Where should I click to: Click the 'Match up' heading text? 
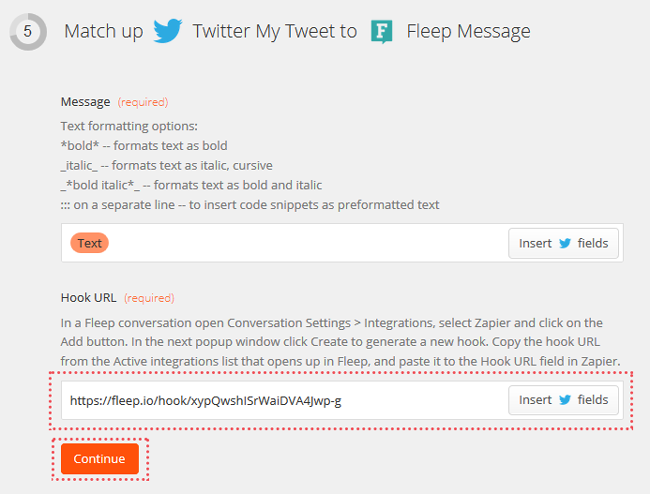pyautogui.click(x=104, y=31)
